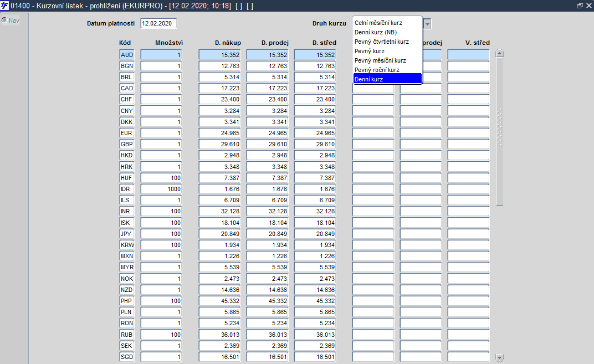Choose highlighted Denní kurz option

(x=387, y=79)
